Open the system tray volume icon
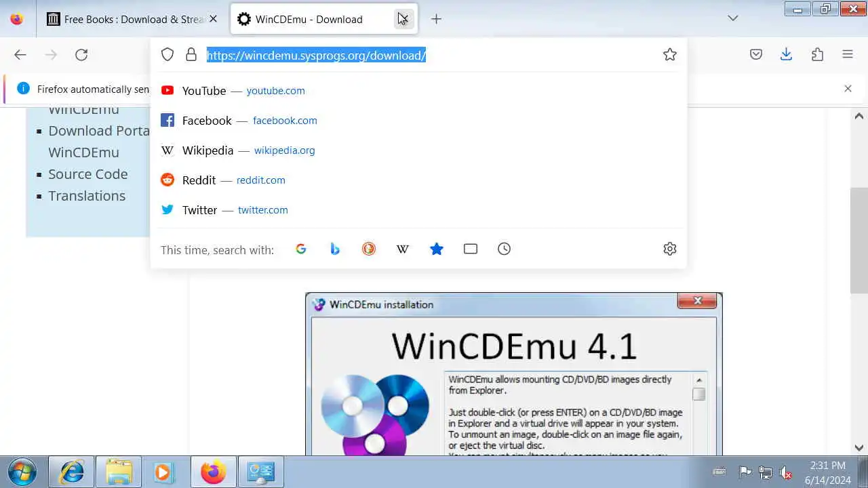 pos(785,472)
